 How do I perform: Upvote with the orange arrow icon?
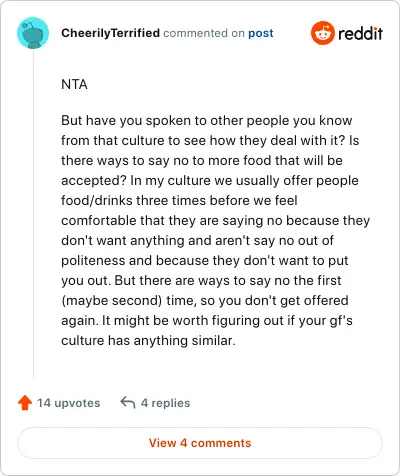pos(25,403)
